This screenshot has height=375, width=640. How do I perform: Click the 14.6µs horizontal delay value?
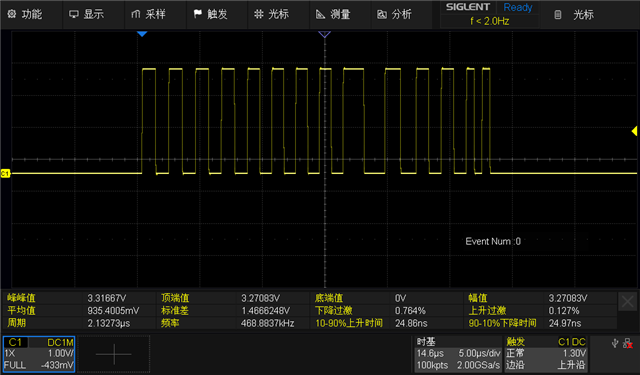click(x=430, y=353)
